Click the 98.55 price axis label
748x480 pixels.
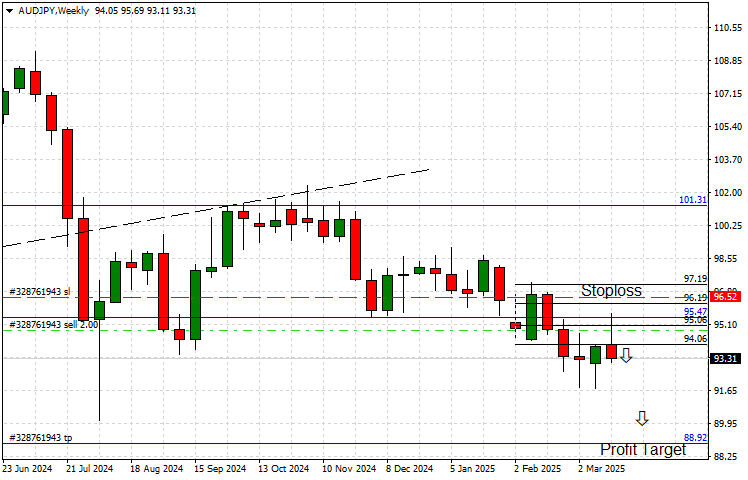(x=727, y=259)
